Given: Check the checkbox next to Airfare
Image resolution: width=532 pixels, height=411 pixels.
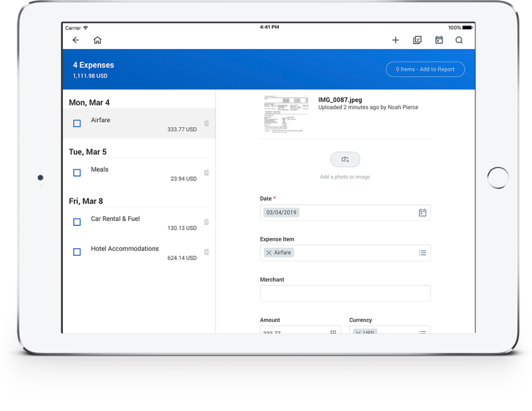Looking at the screenshot, I should tap(76, 123).
